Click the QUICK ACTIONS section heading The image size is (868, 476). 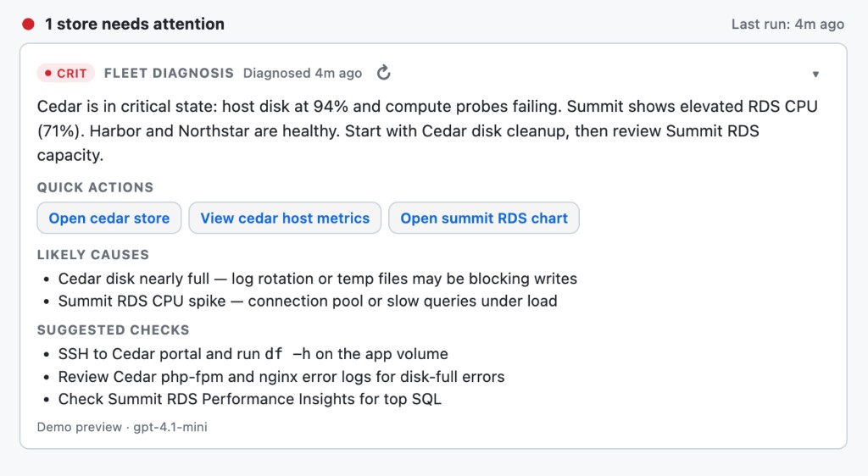95,187
